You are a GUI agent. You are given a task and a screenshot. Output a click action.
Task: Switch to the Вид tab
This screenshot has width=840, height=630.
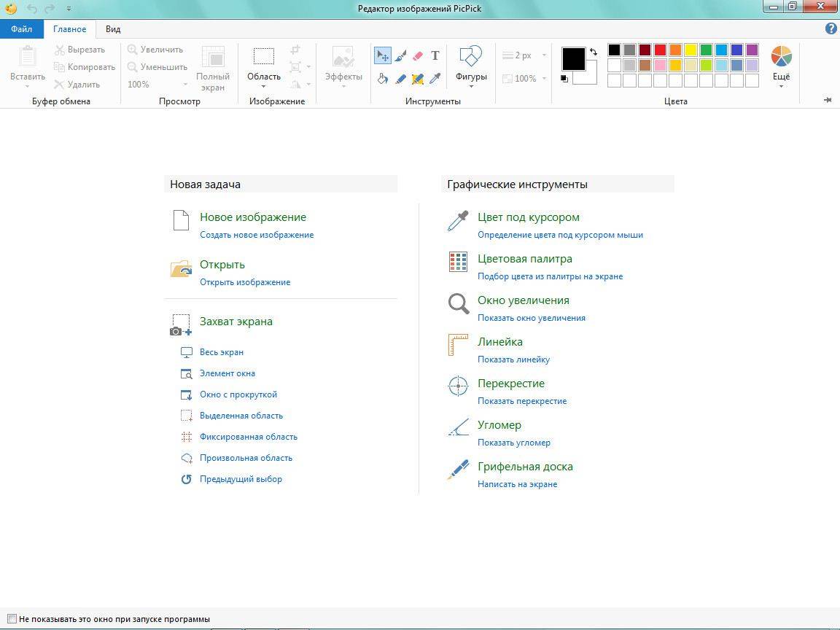(x=113, y=29)
